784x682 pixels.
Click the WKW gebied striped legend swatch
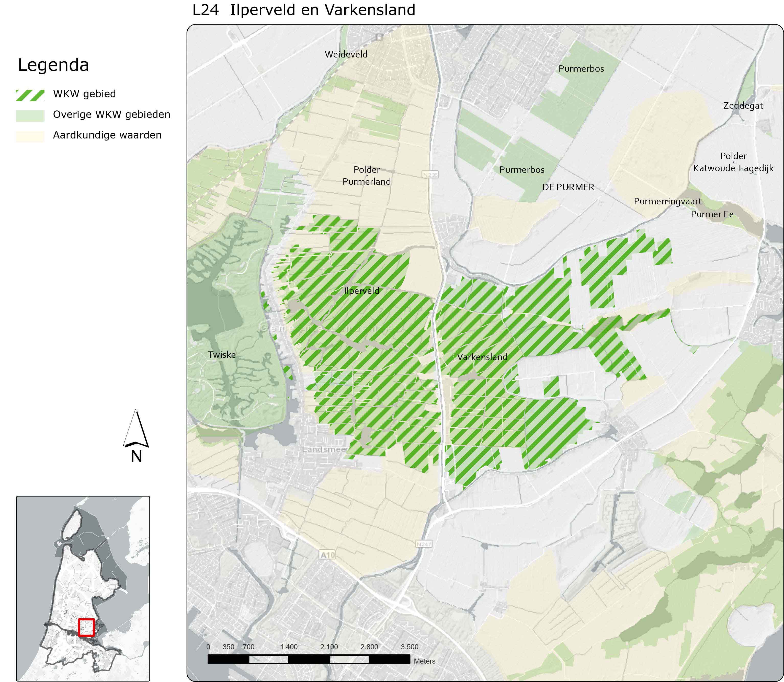[x=30, y=95]
